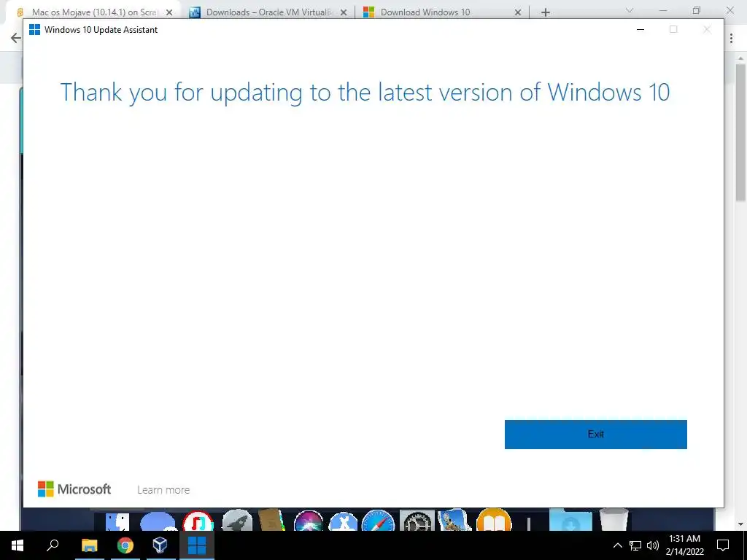The width and height of the screenshot is (747, 560).
Task: Open the Action Center notifications icon
Action: pos(723,545)
